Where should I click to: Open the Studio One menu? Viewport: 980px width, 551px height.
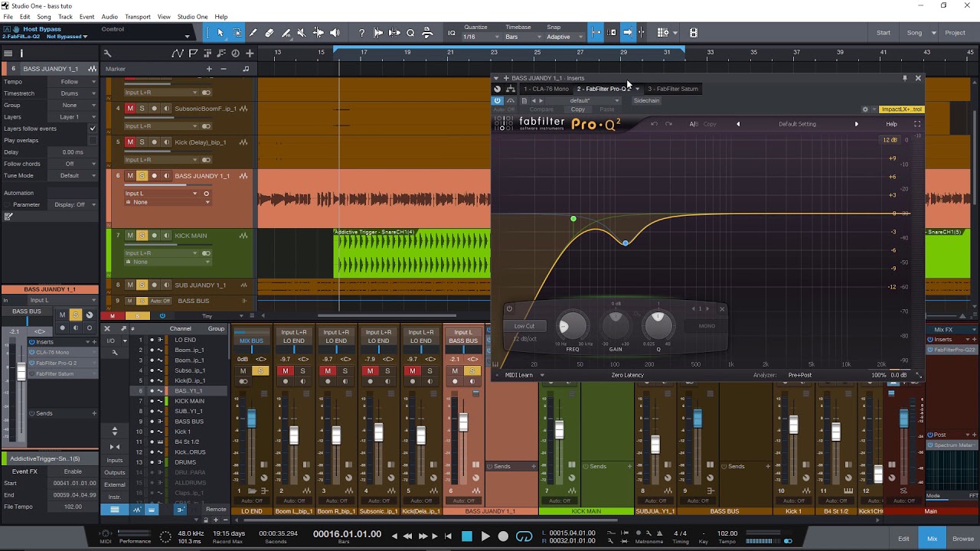point(192,17)
